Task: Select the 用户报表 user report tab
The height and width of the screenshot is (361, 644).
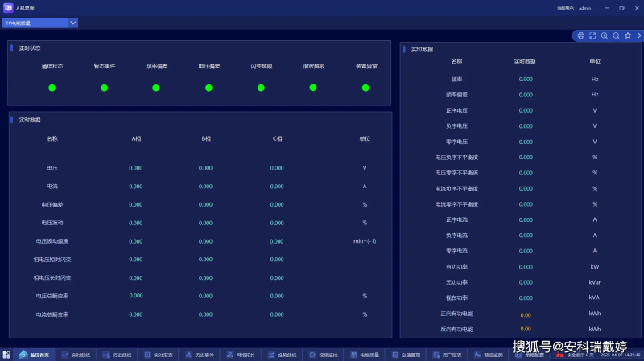Action: tap(448, 355)
